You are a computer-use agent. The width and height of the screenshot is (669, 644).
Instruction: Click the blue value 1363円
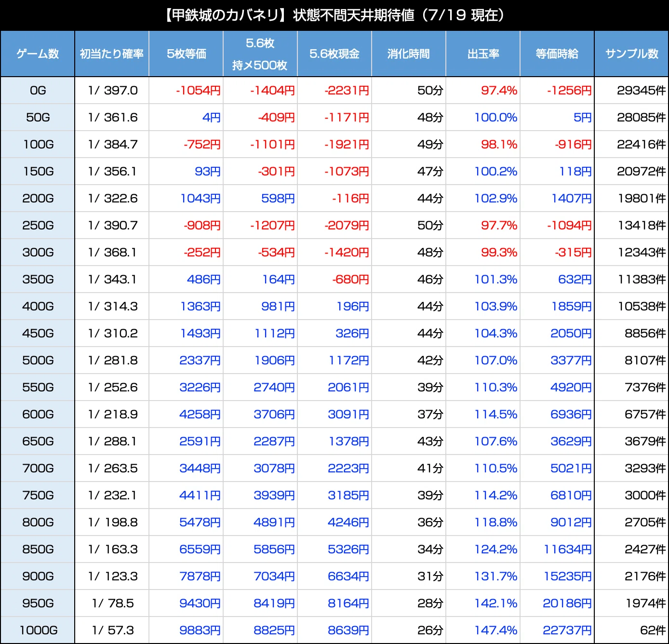(x=201, y=306)
